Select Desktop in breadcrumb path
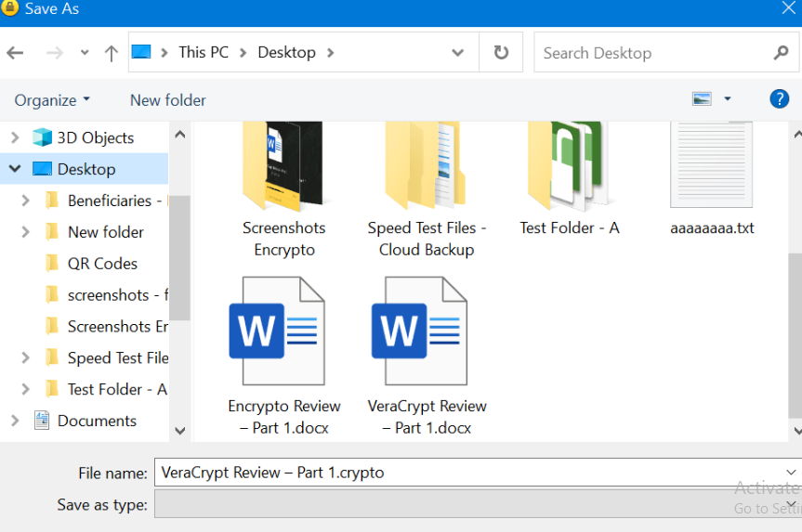This screenshot has height=532, width=802. tap(286, 52)
